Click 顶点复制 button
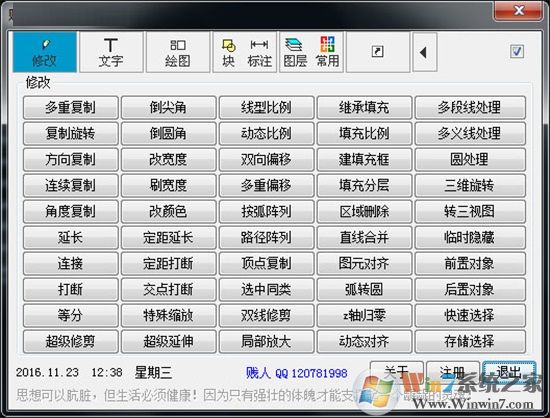Image resolution: width=550 pixels, height=418 pixels. click(266, 263)
